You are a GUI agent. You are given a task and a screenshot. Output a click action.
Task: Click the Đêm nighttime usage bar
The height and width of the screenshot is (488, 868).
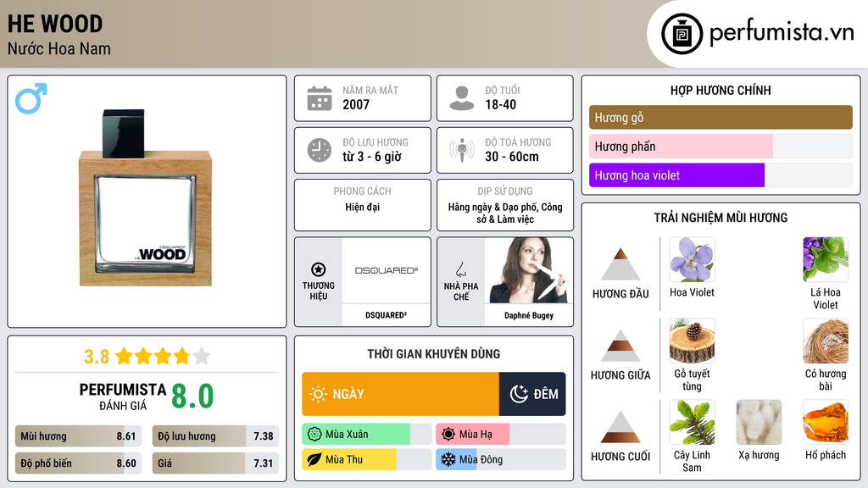click(x=532, y=394)
